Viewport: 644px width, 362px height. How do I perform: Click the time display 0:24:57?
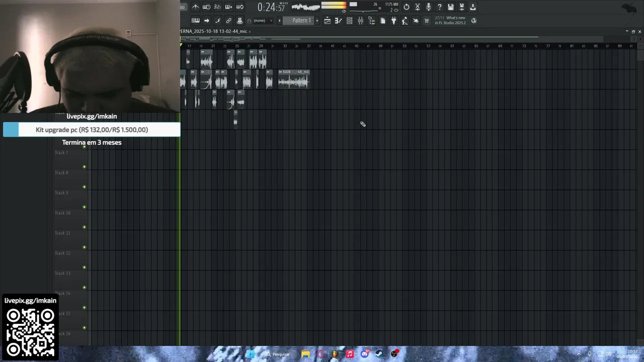(272, 8)
